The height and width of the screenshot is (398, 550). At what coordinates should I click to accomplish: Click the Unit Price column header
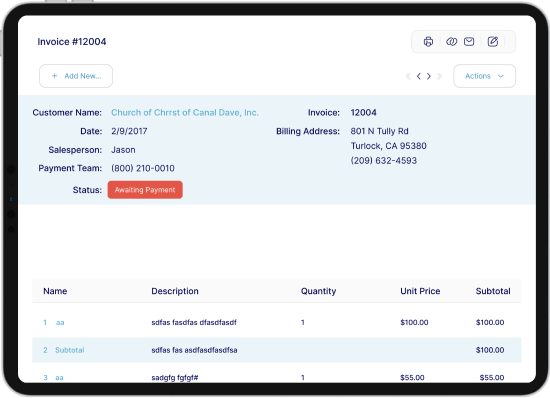[x=420, y=291]
